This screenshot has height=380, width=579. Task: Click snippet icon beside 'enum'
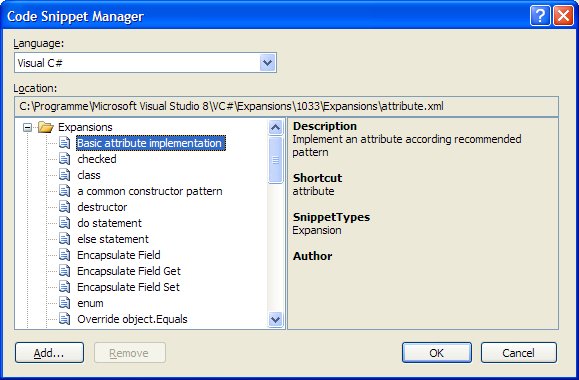pos(65,303)
